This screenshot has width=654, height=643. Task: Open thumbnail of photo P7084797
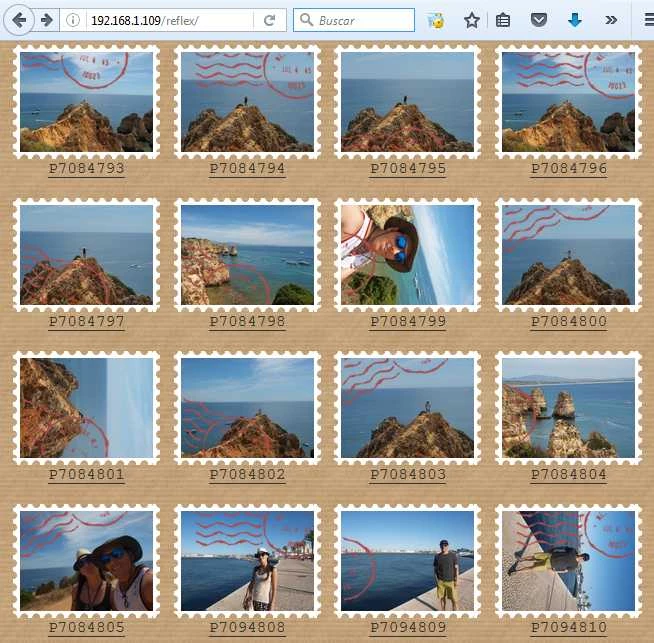coord(86,255)
